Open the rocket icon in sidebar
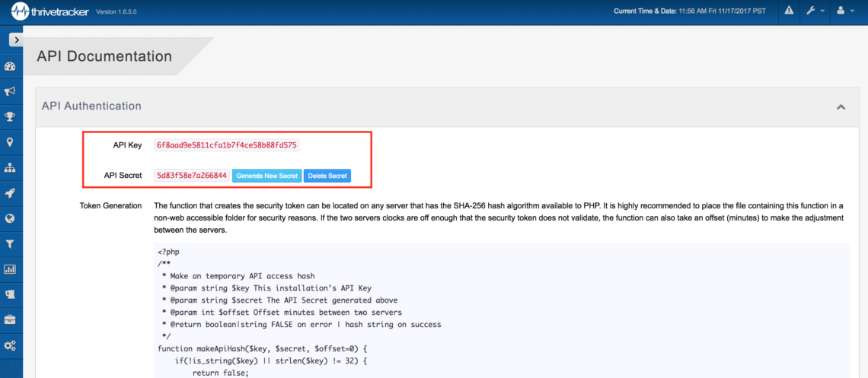Screen dimensions: 868x378 pos(10,193)
